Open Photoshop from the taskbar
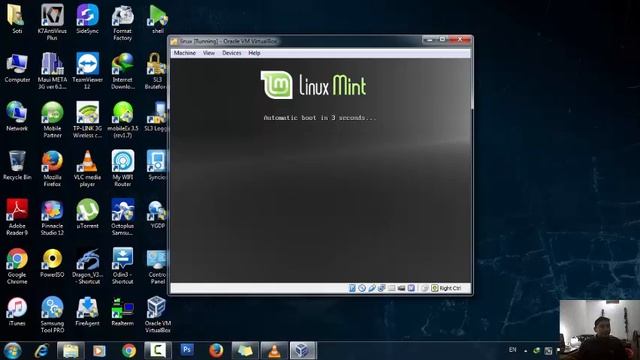The height and width of the screenshot is (360, 640). (187, 350)
